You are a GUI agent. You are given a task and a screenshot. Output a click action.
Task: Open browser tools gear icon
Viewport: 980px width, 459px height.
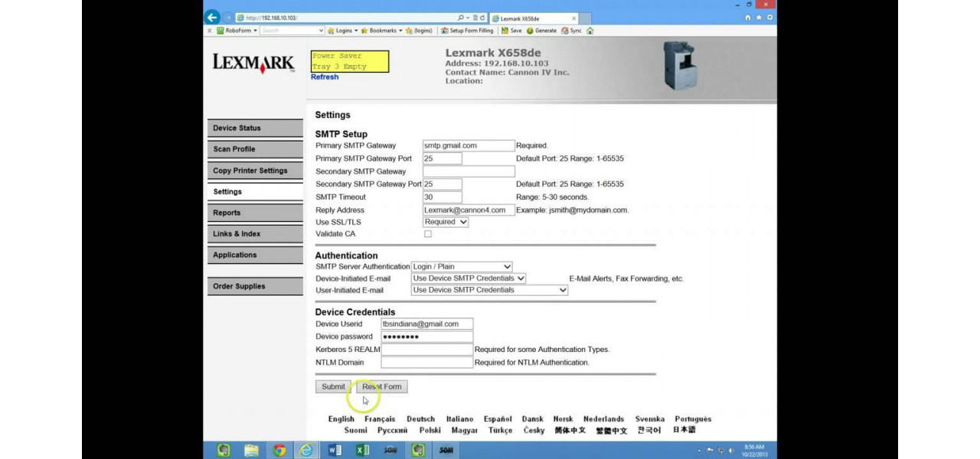(769, 17)
